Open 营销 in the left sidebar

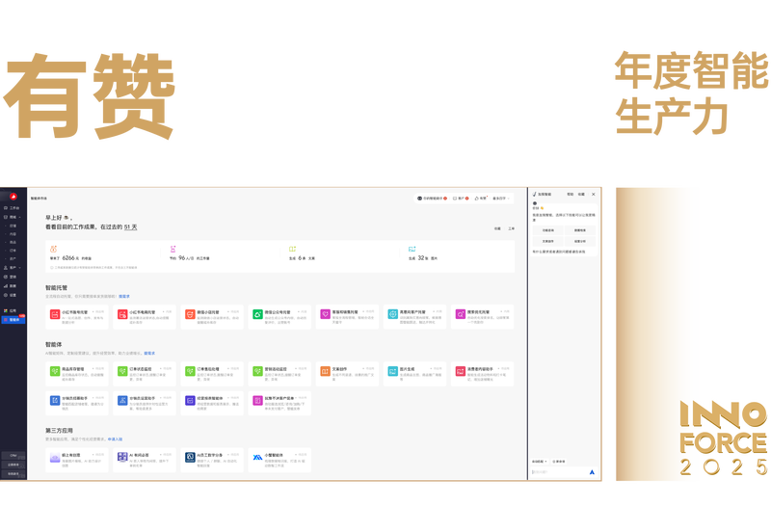(11, 277)
